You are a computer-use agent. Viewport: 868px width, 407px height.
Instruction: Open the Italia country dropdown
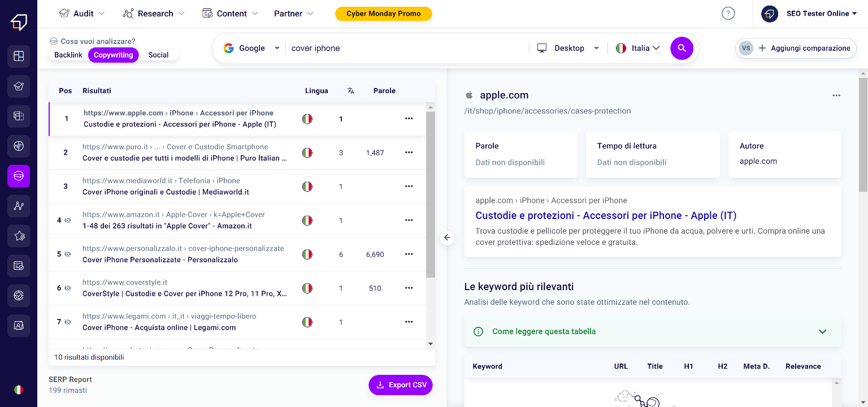(638, 48)
